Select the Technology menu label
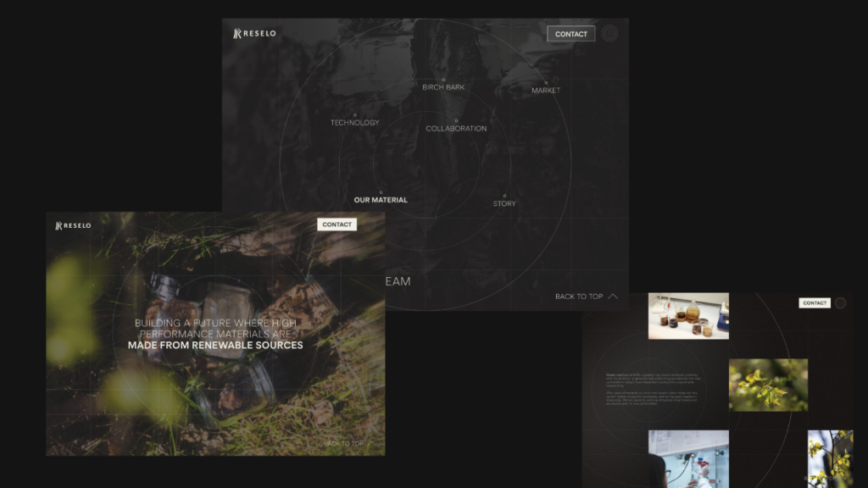The width and height of the screenshot is (868, 488). pos(354,123)
